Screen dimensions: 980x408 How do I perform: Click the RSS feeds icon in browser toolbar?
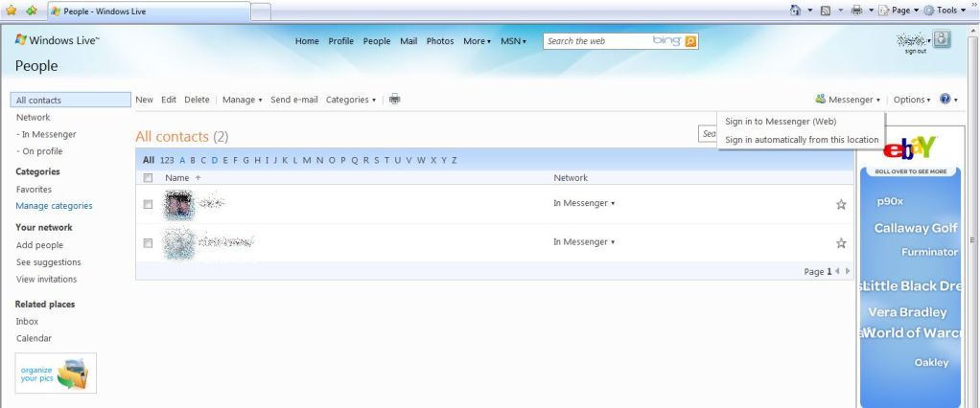click(826, 10)
